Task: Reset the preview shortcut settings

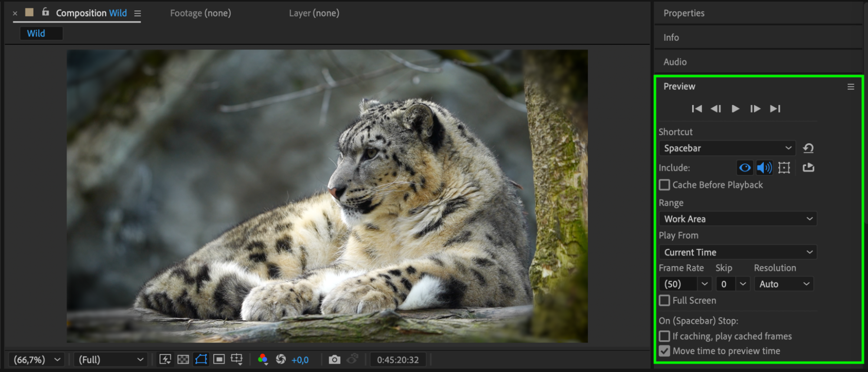Action: click(808, 148)
